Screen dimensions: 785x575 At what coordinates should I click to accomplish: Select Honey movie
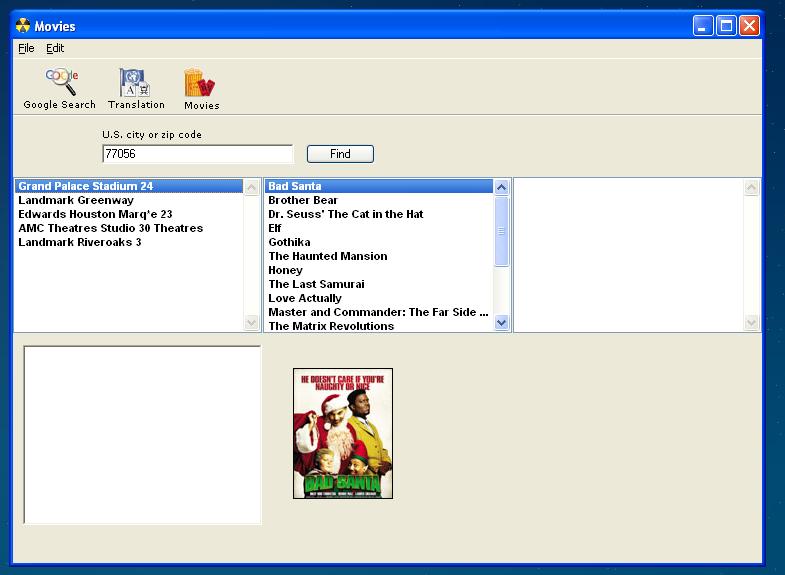pyautogui.click(x=379, y=270)
